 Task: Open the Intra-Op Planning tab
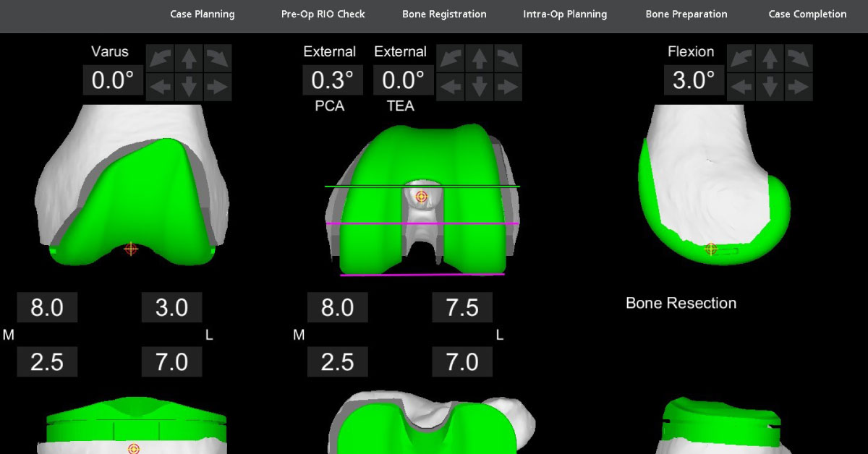pos(565,14)
